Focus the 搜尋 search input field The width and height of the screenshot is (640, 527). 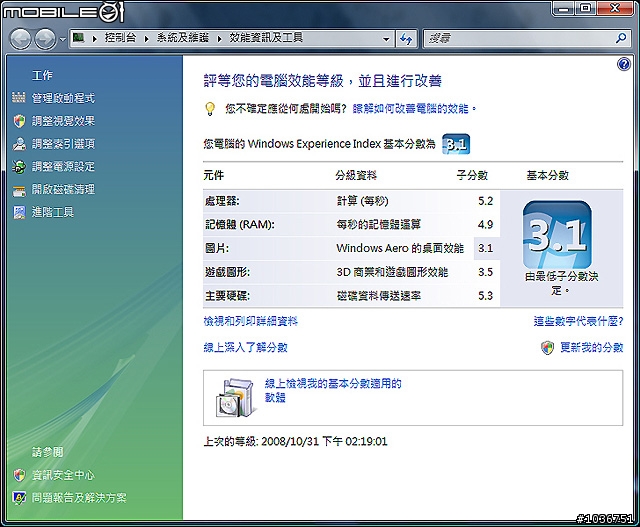518,39
